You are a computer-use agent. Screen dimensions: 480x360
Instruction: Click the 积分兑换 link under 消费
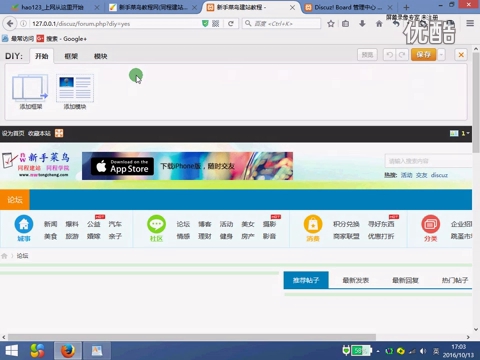point(346,224)
